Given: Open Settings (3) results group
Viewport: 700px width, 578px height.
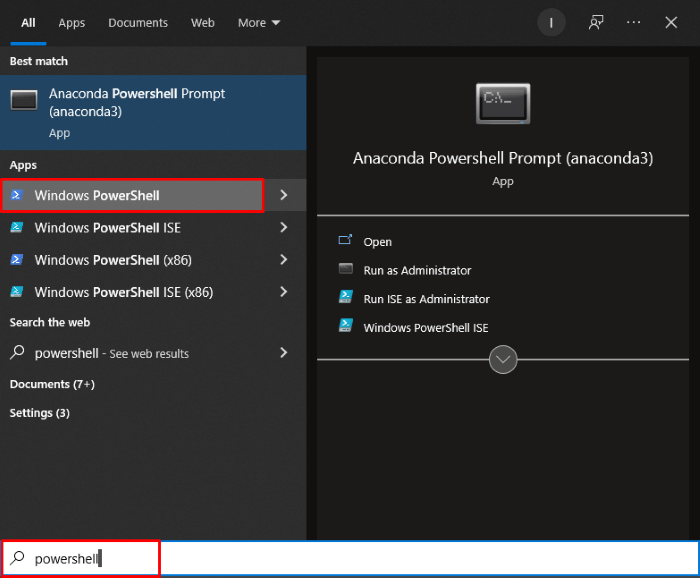Looking at the screenshot, I should point(40,413).
